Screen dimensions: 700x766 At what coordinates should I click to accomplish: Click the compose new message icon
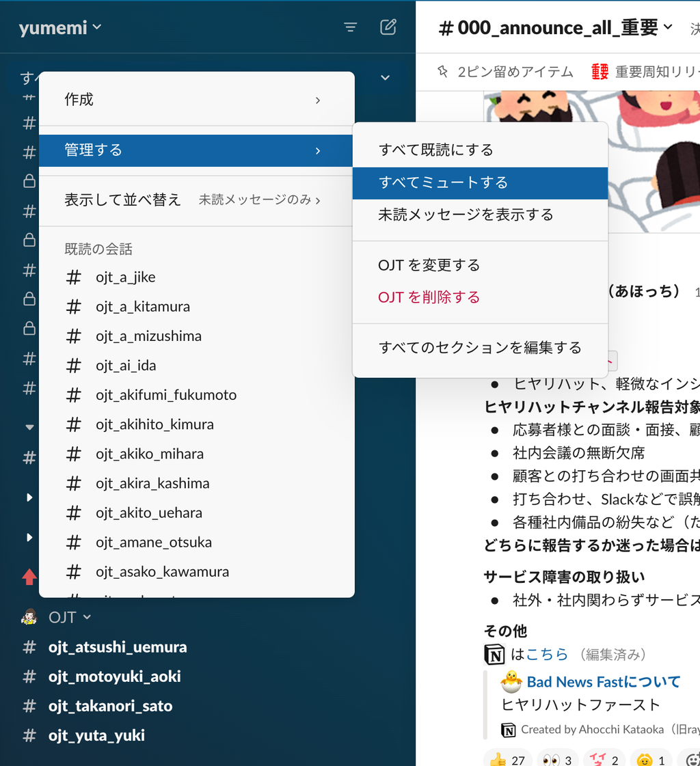(x=388, y=27)
